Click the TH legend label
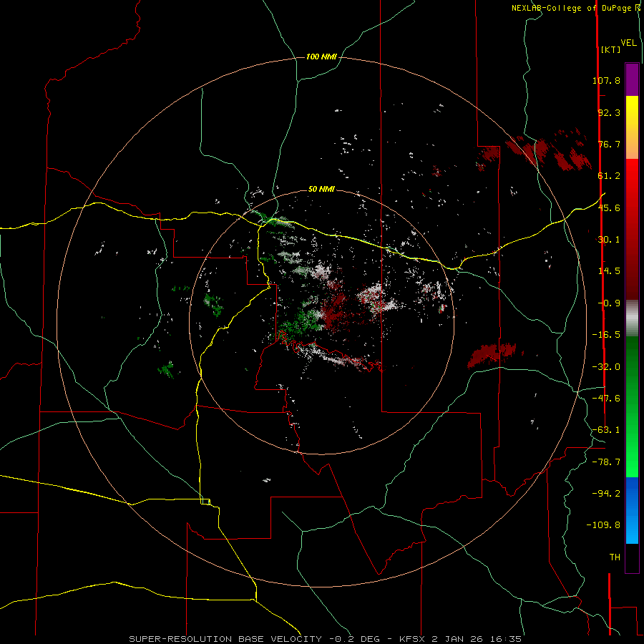 click(x=615, y=557)
